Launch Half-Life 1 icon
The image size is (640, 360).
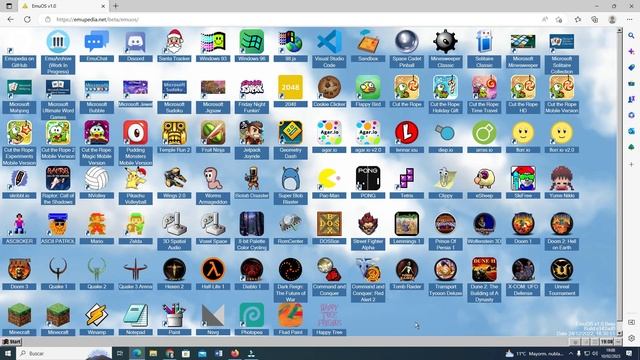[213, 269]
